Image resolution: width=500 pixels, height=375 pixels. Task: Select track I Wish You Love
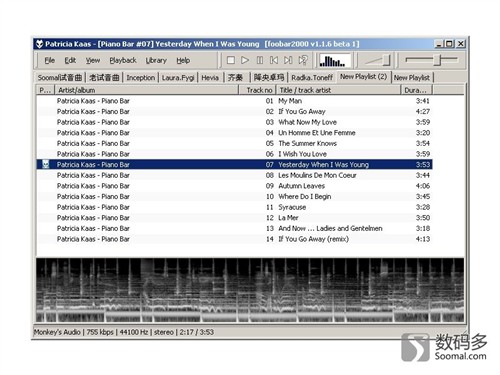coord(234,154)
